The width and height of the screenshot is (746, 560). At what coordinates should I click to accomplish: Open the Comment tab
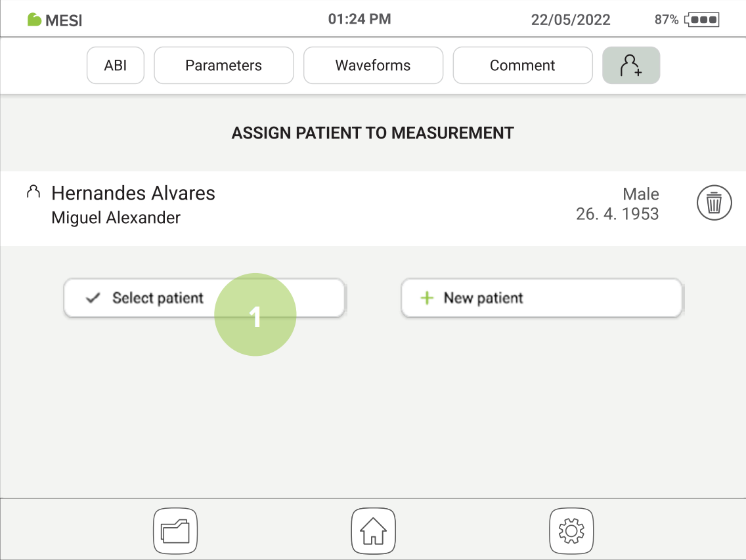[522, 65]
